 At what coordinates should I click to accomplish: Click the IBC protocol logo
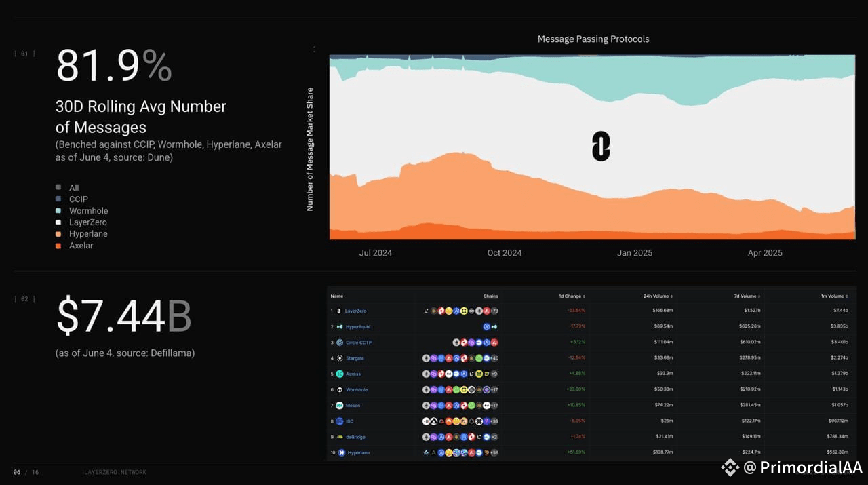click(339, 421)
